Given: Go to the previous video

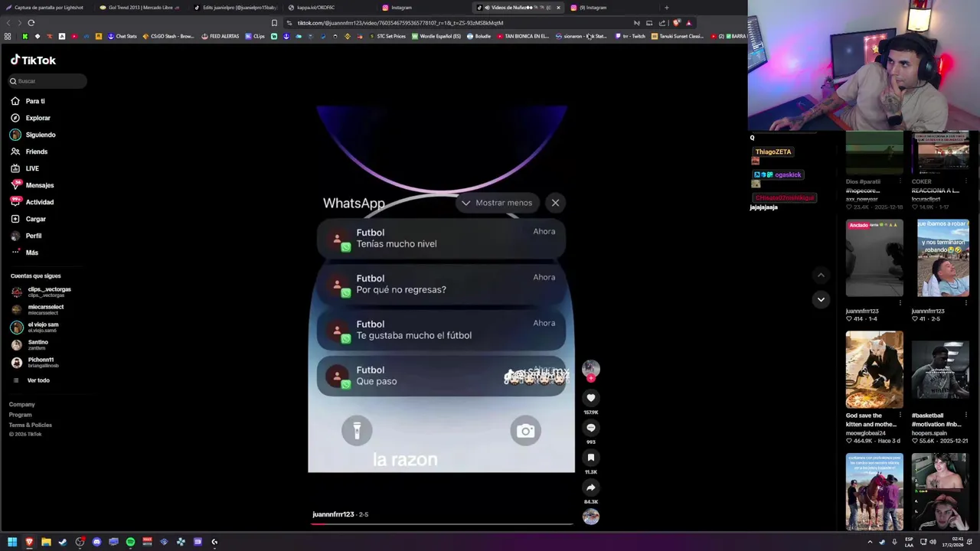Looking at the screenshot, I should (821, 275).
